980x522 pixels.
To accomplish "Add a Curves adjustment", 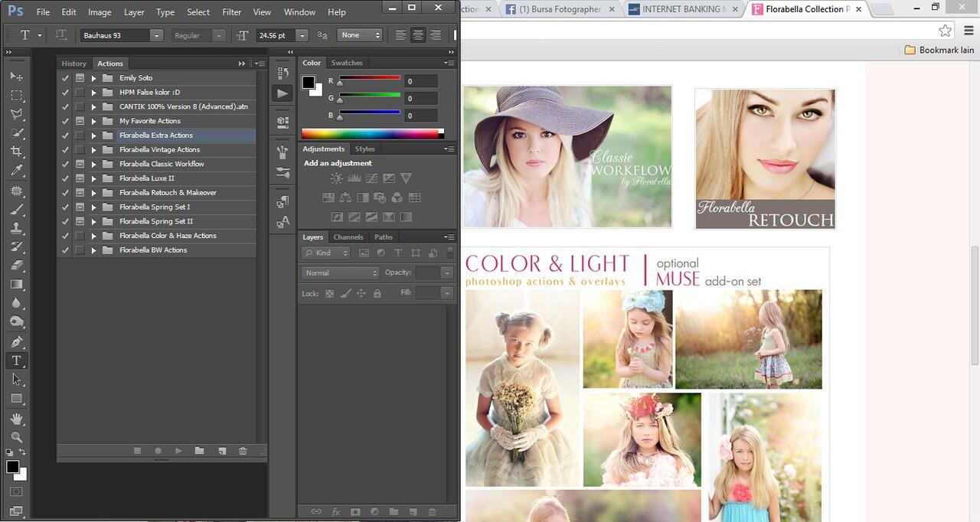I will (x=371, y=178).
